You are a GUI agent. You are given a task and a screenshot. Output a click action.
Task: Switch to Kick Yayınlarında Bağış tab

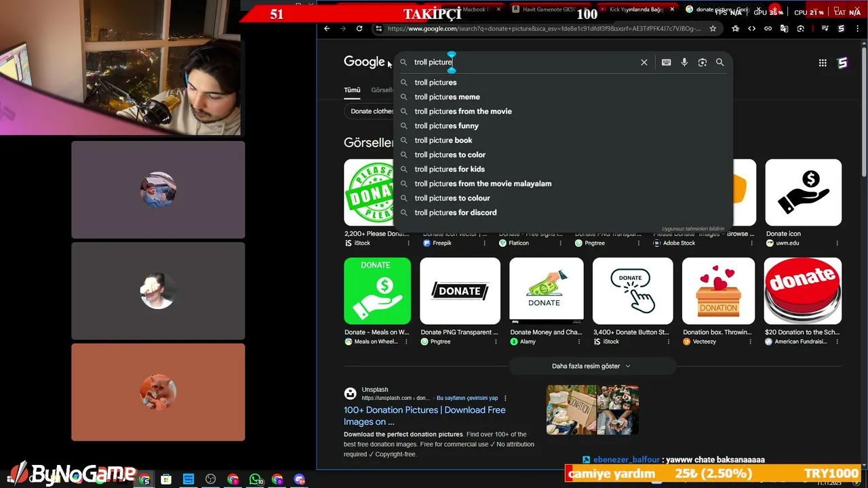tap(635, 9)
